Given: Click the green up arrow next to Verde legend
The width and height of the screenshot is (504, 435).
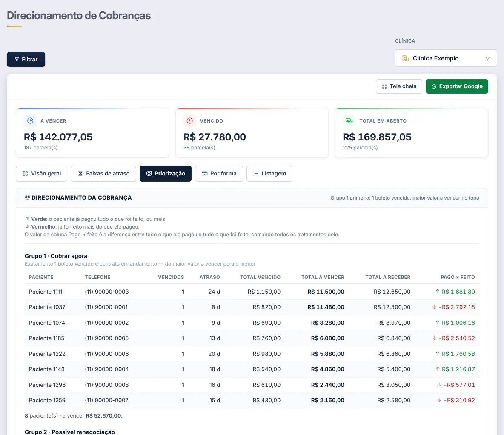Looking at the screenshot, I should (27, 219).
